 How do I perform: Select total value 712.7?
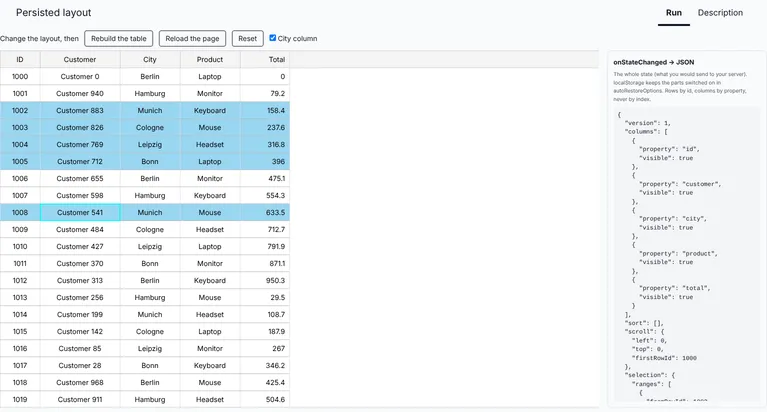[265, 229]
